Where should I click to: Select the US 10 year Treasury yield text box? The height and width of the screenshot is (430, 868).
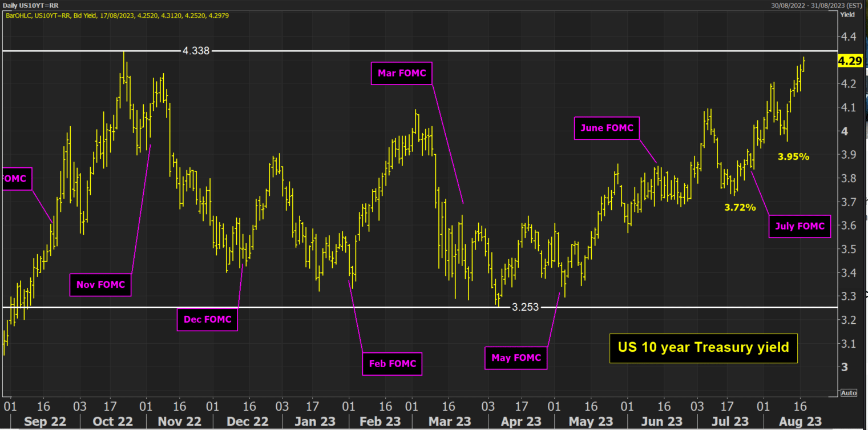click(703, 347)
